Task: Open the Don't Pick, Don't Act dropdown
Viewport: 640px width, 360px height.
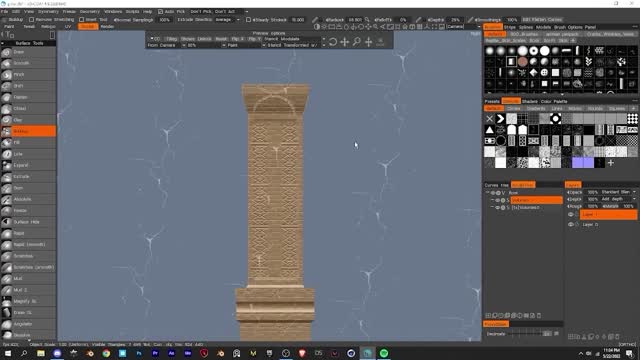Action: tap(219, 11)
